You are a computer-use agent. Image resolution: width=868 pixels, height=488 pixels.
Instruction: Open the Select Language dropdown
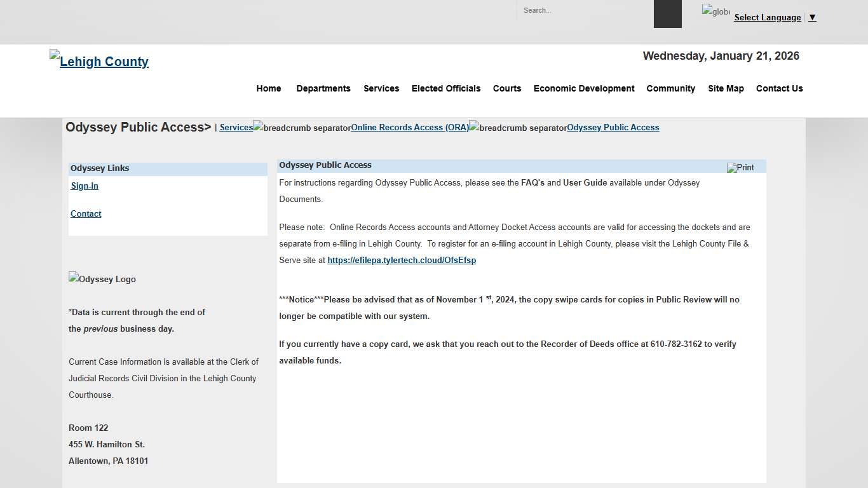[767, 18]
